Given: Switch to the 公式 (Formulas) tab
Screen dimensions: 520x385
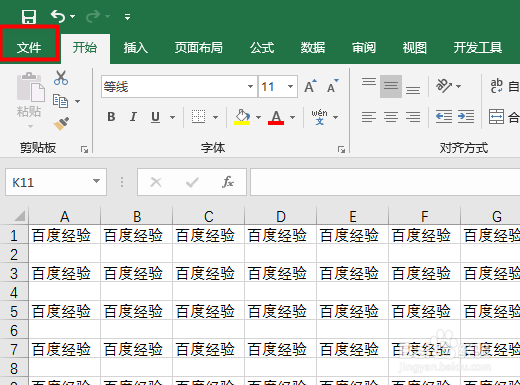Looking at the screenshot, I should pyautogui.click(x=262, y=47).
